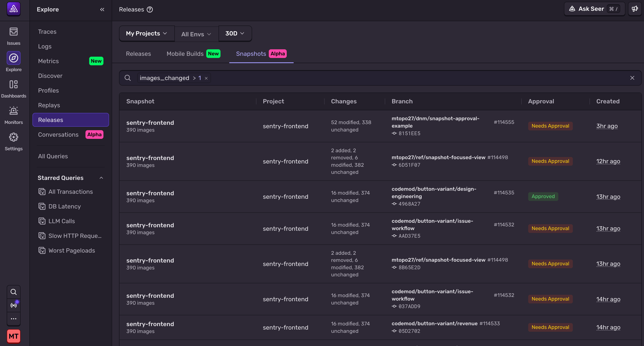
Task: Open the My Projects dropdown
Action: point(147,34)
